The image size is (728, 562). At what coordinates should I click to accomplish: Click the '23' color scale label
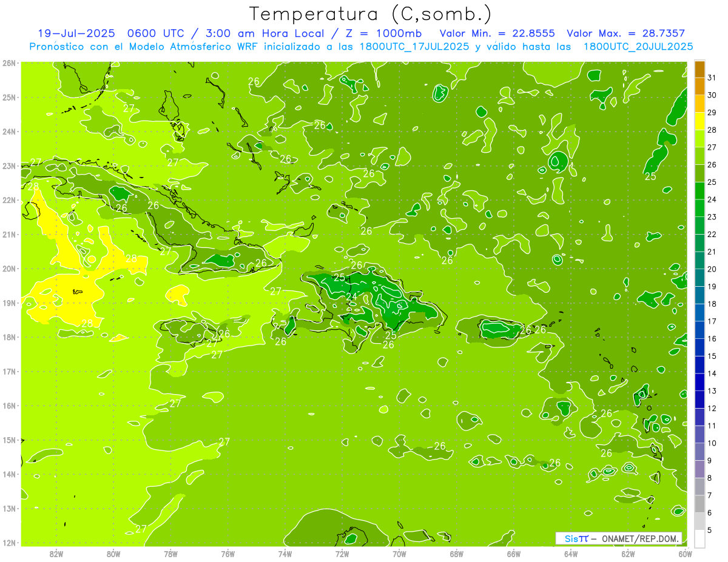click(x=712, y=217)
